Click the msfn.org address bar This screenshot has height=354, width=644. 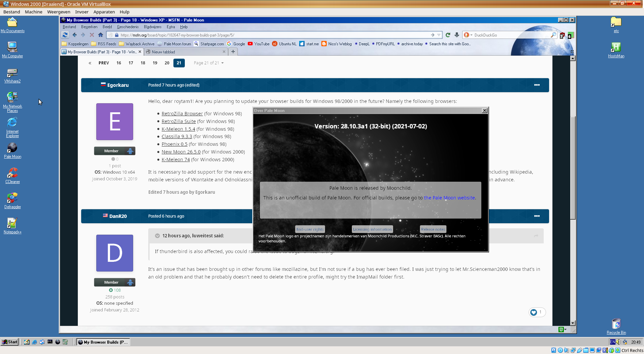[275, 35]
